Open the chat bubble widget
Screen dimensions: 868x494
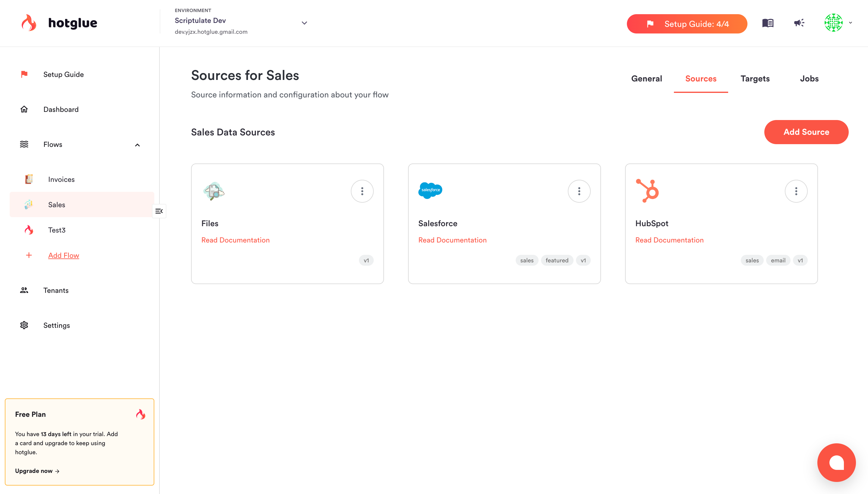(836, 462)
